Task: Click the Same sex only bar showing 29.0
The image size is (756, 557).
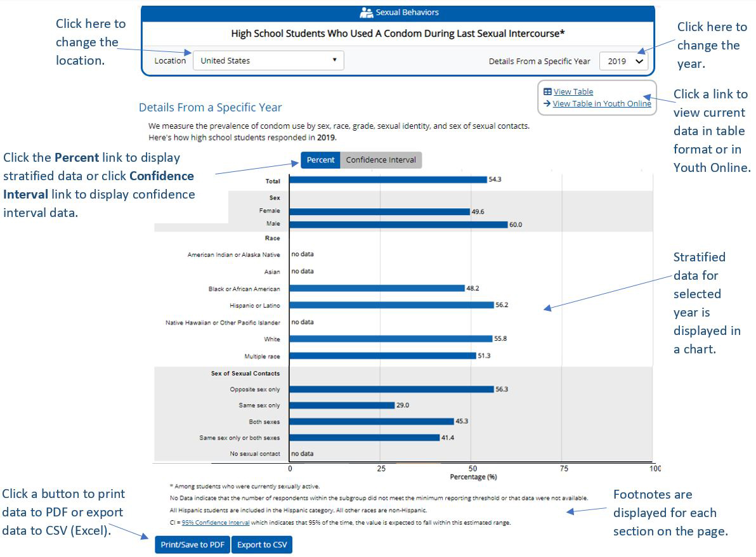Action: click(342, 405)
